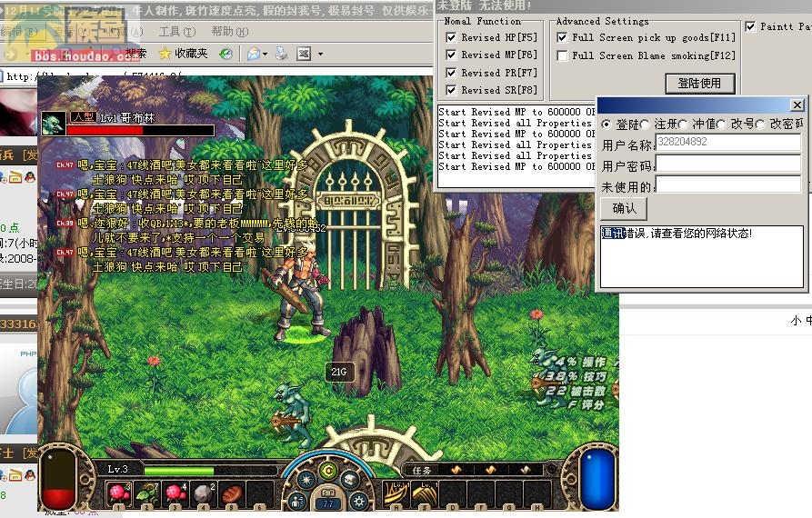Click the mail envelope toolbar icon
The image size is (812, 518).
click(x=253, y=54)
